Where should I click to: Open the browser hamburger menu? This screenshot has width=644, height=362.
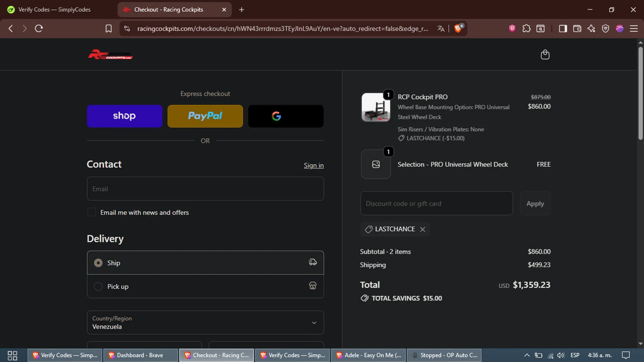coord(634,28)
